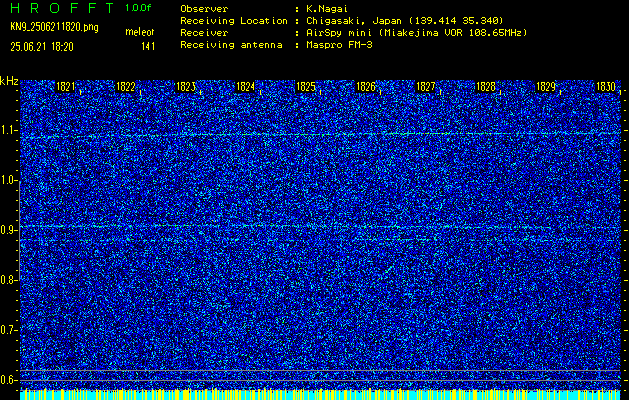Click the 0.8 frequency axis label
The height and width of the screenshot is (400, 629).
(x=8, y=280)
